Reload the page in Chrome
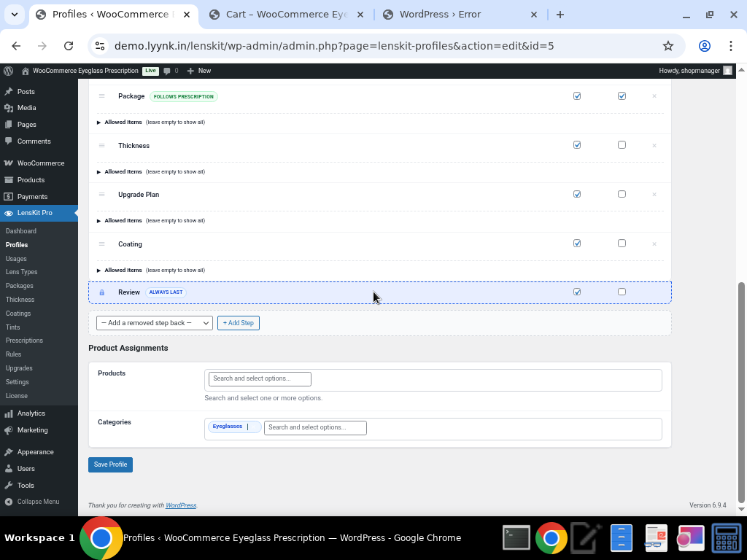The width and height of the screenshot is (747, 560). pos(69,46)
